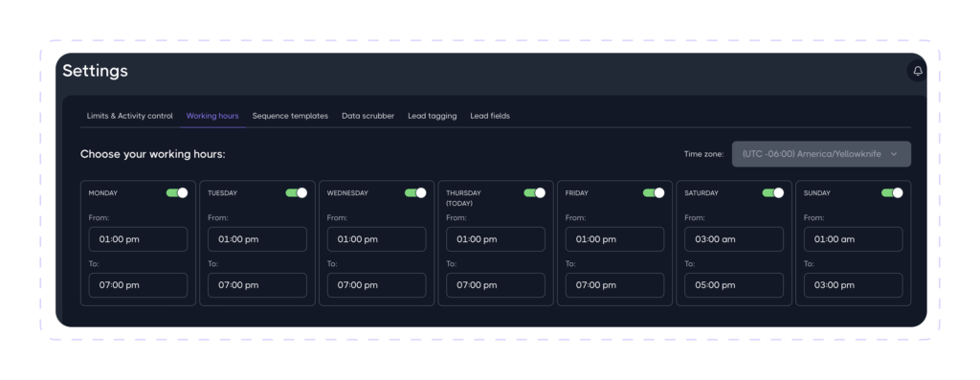The height and width of the screenshot is (380, 980).
Task: Select the Working hours tab
Action: click(x=212, y=116)
